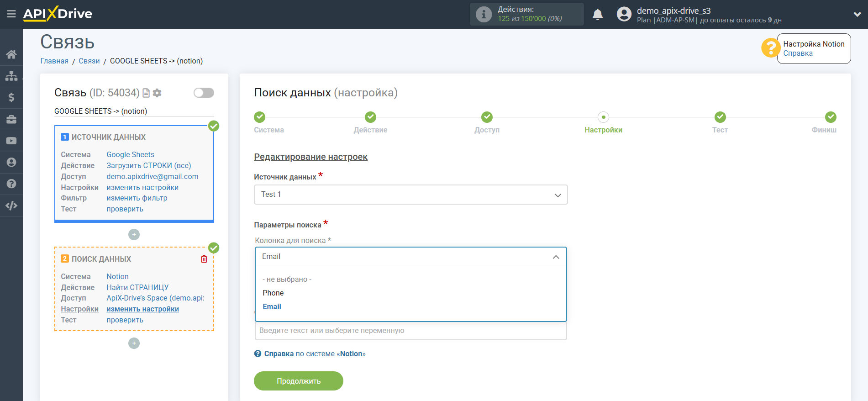The width and height of the screenshot is (868, 401).
Task: Open the Источник данных Test 1 dropdown
Action: click(410, 195)
